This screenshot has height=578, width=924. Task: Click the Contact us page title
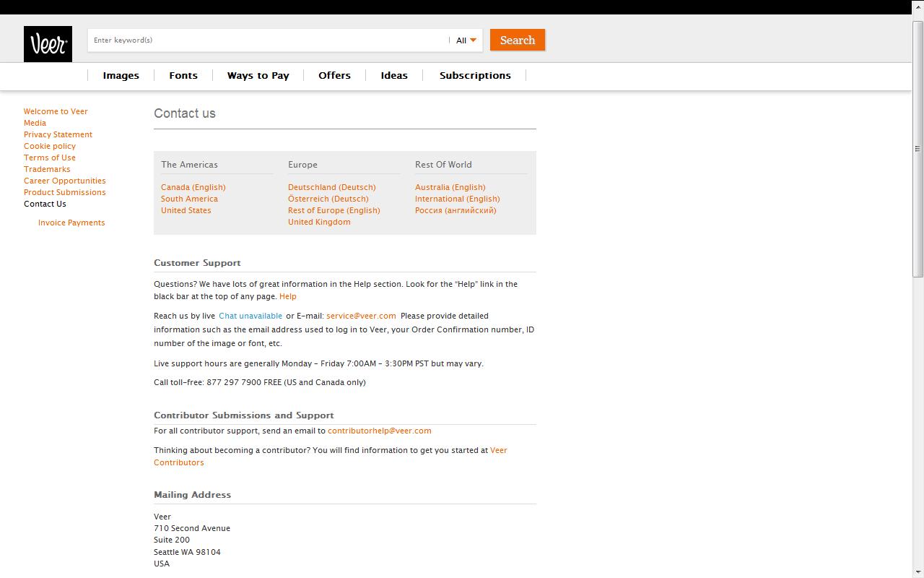click(x=185, y=113)
